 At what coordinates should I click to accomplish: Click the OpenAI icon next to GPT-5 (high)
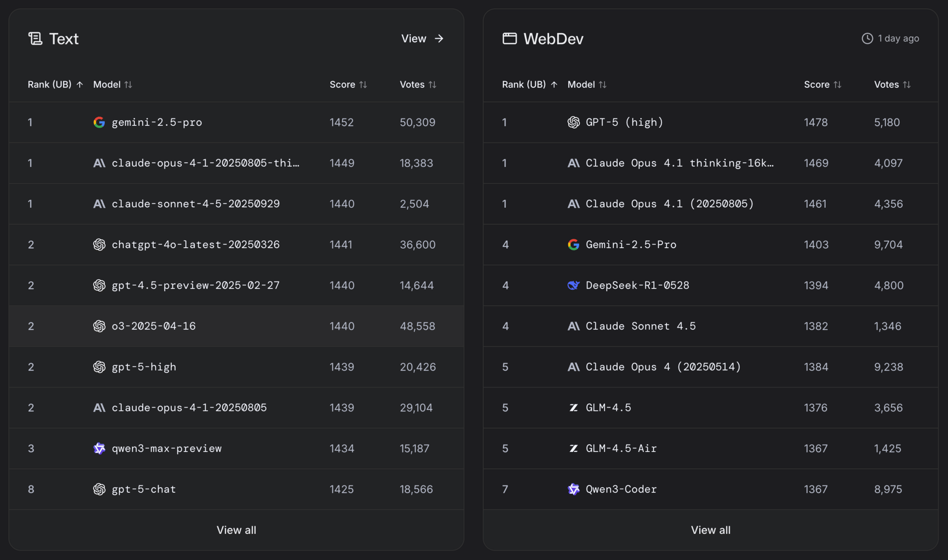(573, 122)
